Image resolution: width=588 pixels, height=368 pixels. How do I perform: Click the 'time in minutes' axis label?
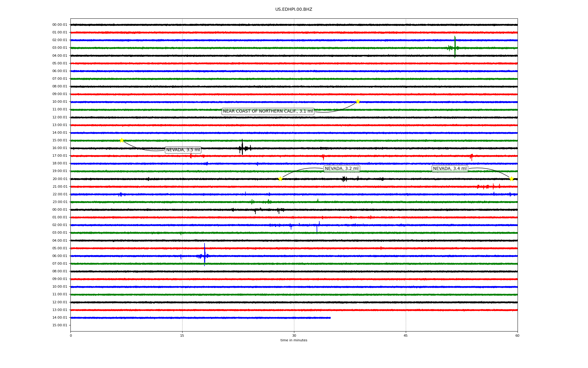click(294, 340)
